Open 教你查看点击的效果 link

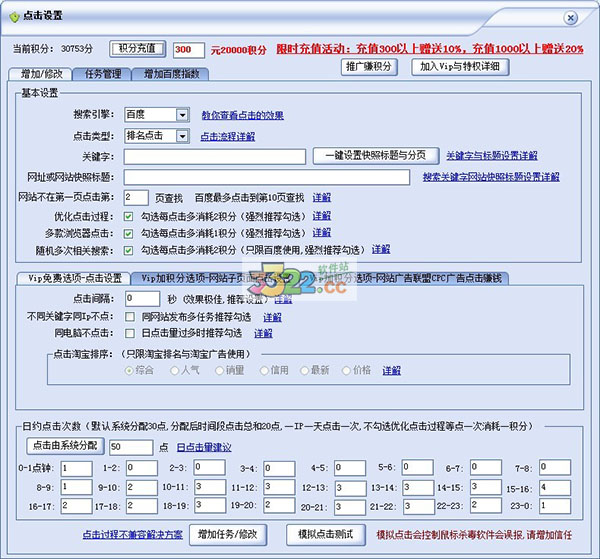click(243, 115)
